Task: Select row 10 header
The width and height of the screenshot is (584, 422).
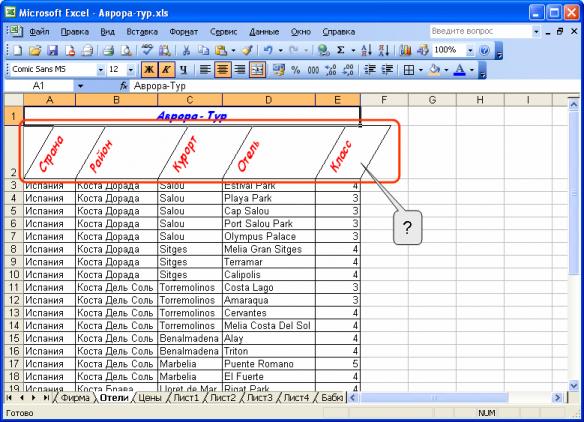Action: pyautogui.click(x=14, y=275)
